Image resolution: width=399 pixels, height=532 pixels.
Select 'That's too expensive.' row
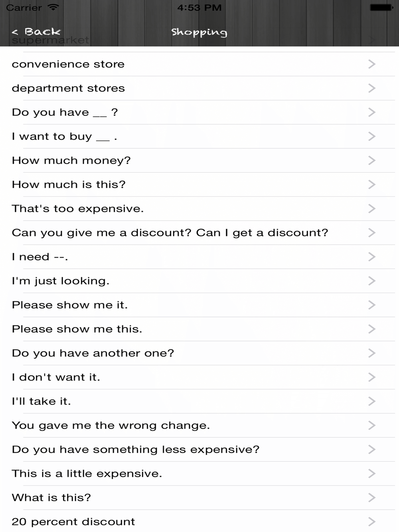[199, 209]
